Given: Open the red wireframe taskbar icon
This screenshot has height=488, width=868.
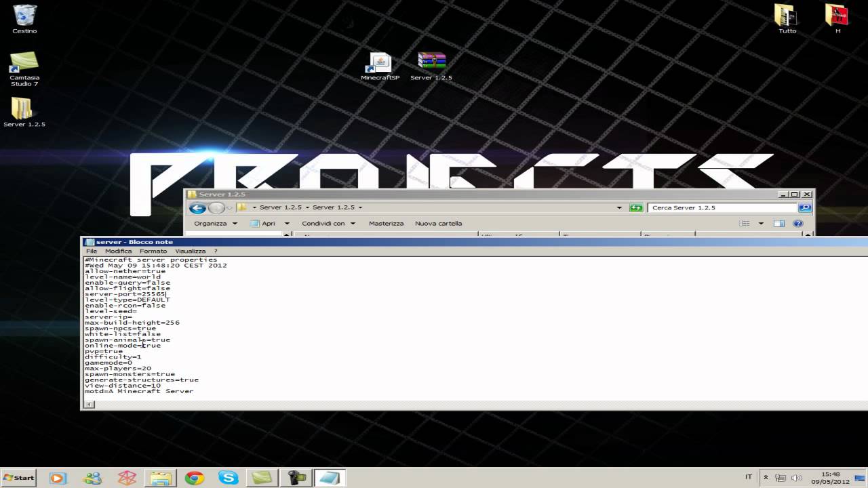Looking at the screenshot, I should click(x=126, y=478).
